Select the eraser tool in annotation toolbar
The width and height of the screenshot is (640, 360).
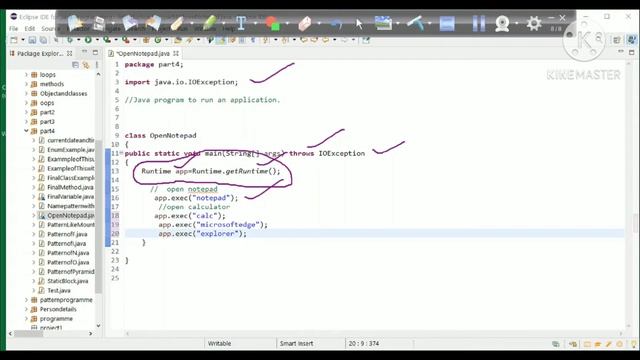coord(304,24)
